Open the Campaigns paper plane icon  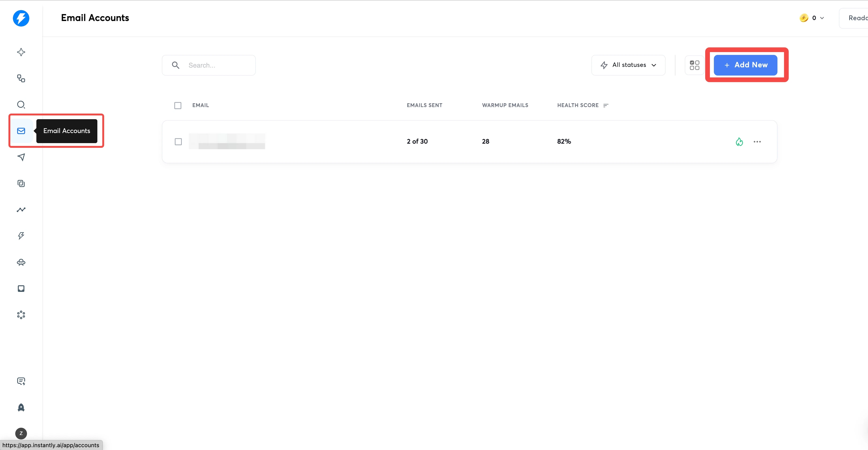click(x=21, y=157)
